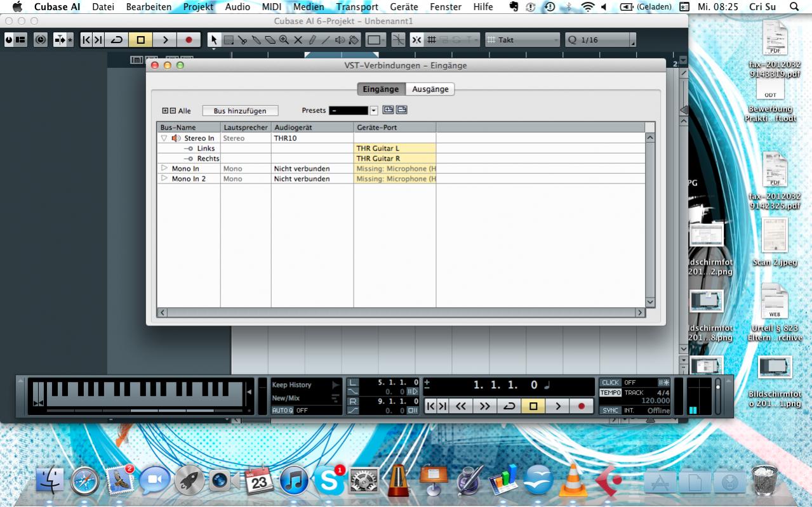Viewport: 812px width, 507px height.
Task: Select the THR Guitar R port cell
Action: 395,158
